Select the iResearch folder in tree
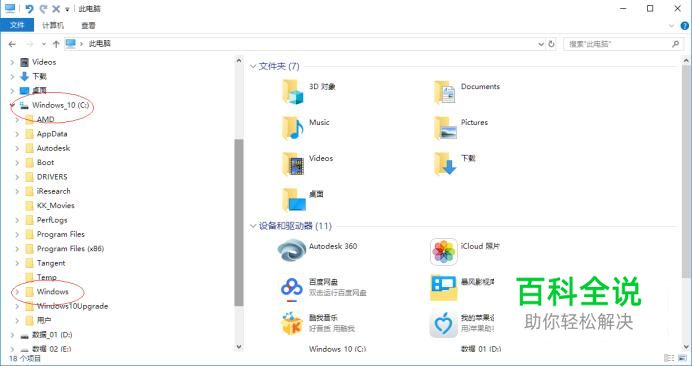692x366 pixels. (53, 191)
